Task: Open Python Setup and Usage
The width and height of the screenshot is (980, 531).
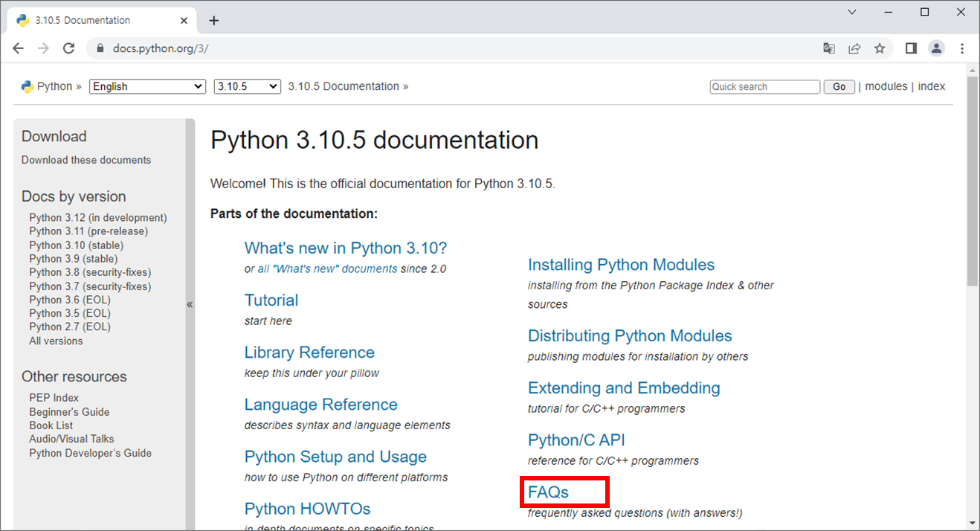Action: pyautogui.click(x=336, y=456)
